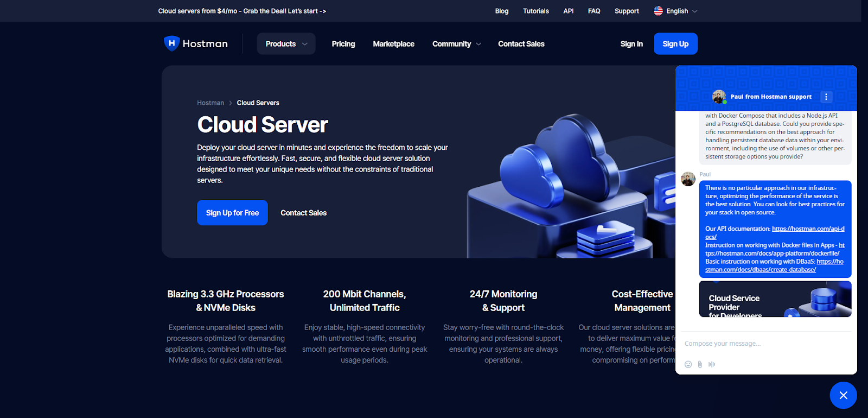Viewport: 868px width, 418px height.
Task: Click the cloud servers promo banner text
Action: tap(242, 11)
